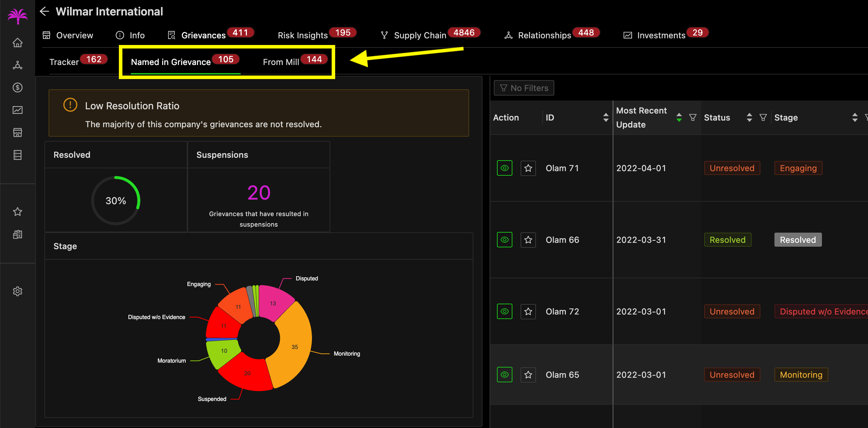The width and height of the screenshot is (868, 428).
Task: Click the Action column header
Action: [506, 118]
